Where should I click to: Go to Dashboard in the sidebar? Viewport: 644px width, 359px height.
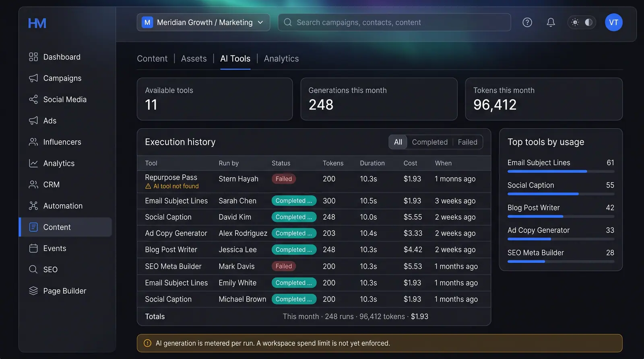pos(66,57)
